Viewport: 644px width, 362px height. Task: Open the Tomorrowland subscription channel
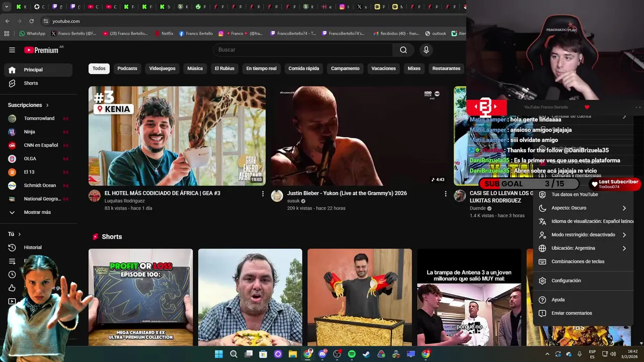38,119
